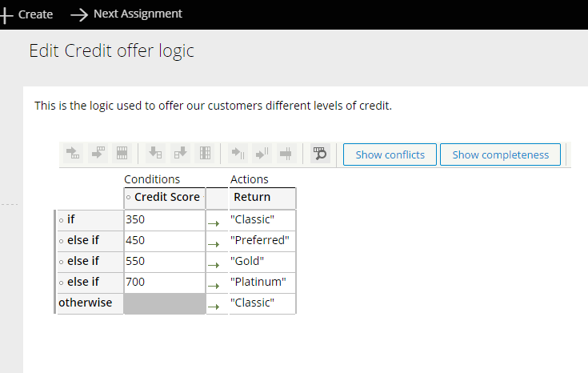This screenshot has width=588, height=373.
Task: Click the magnifier table search icon
Action: (320, 153)
